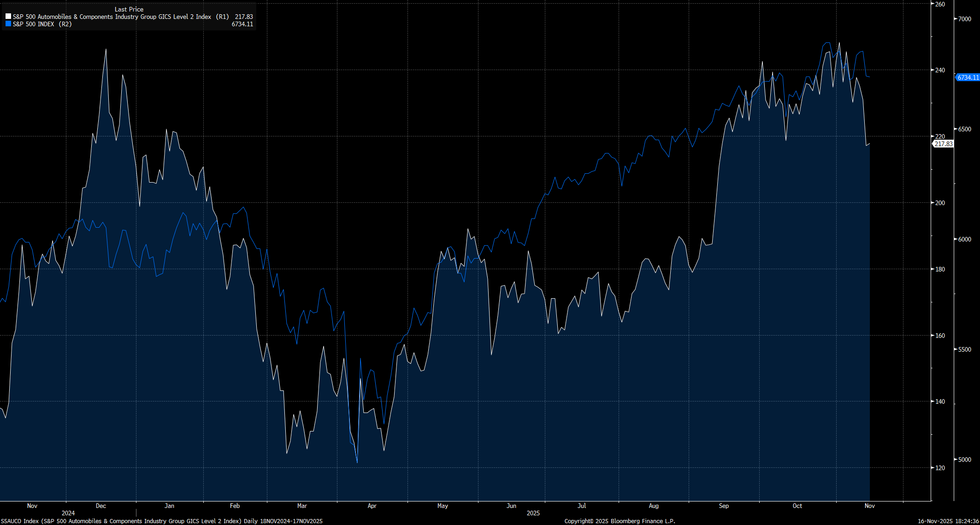
Task: Click the 217.83 value in legend box
Action: click(x=244, y=17)
